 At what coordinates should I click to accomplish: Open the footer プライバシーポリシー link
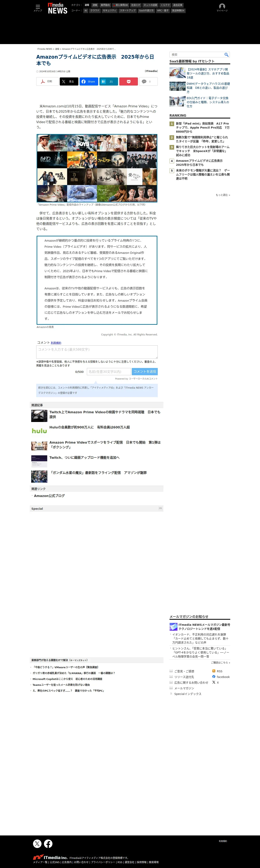103,862
